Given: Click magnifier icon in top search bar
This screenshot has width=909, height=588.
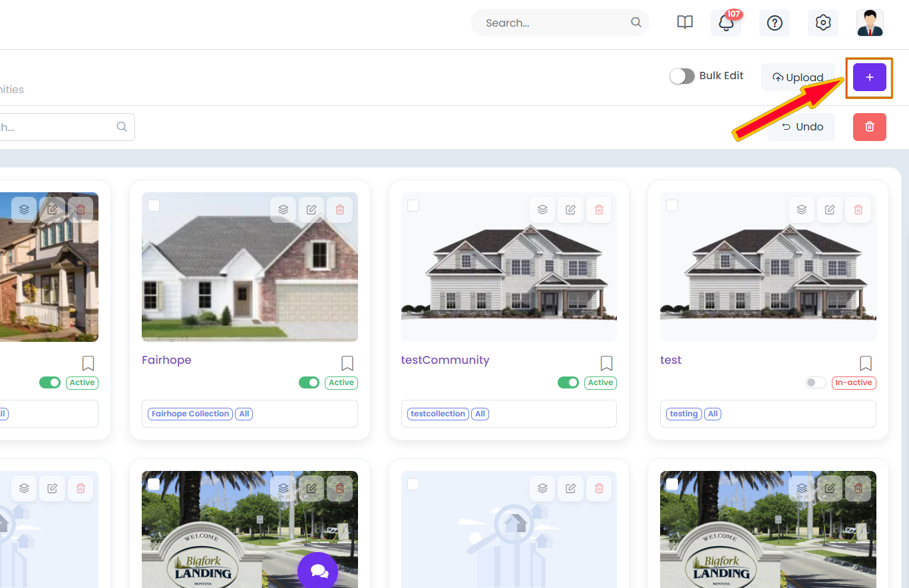Looking at the screenshot, I should (636, 23).
